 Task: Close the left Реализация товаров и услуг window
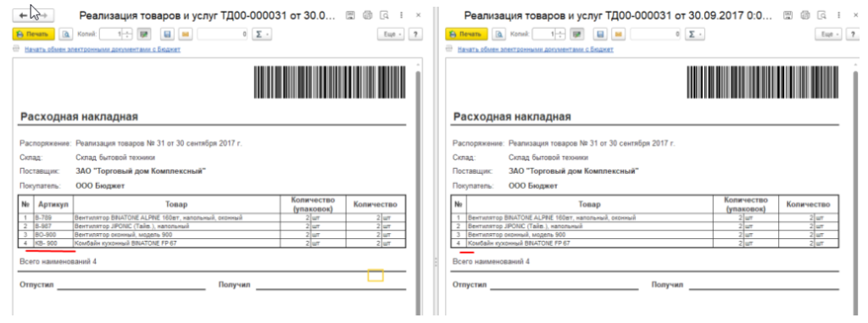click(418, 15)
